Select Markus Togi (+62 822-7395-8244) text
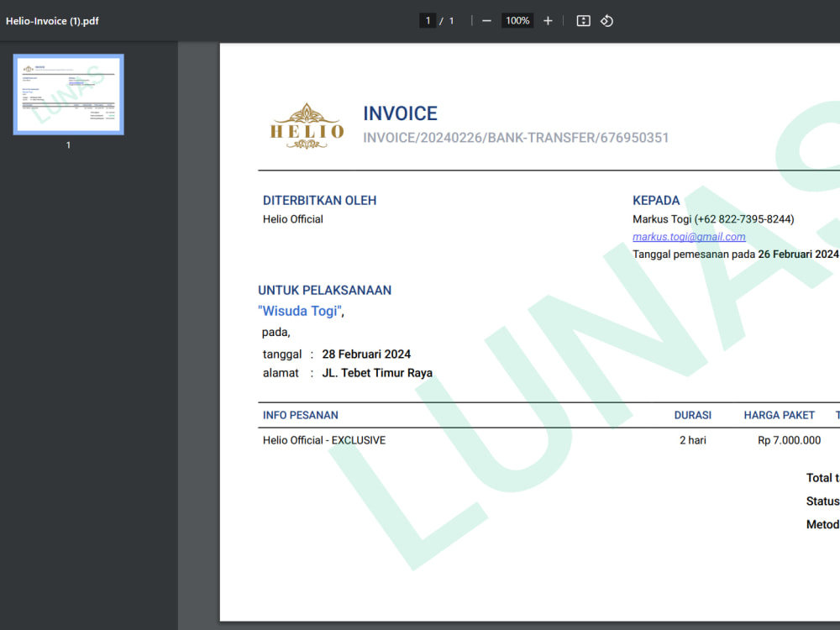 point(713,219)
